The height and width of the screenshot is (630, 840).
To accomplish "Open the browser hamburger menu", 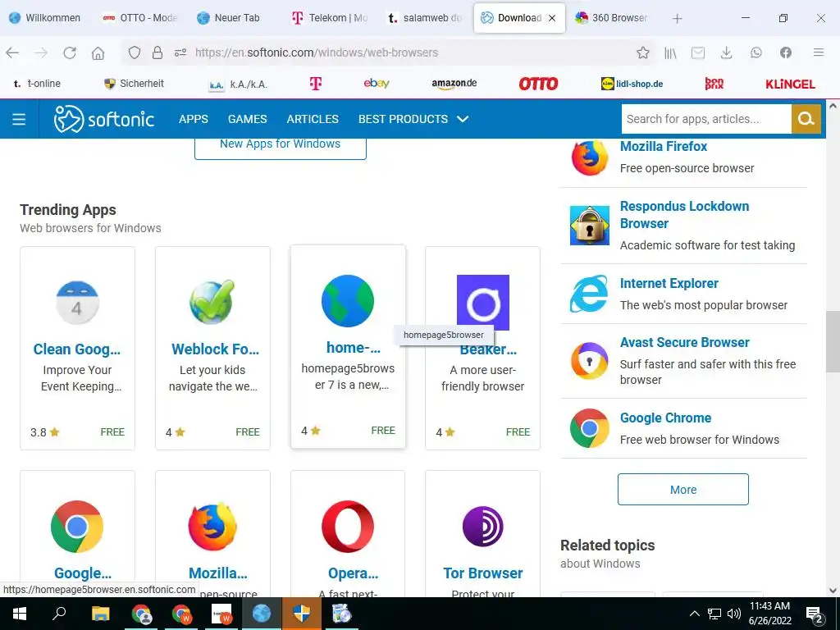I will pyautogui.click(x=818, y=52).
